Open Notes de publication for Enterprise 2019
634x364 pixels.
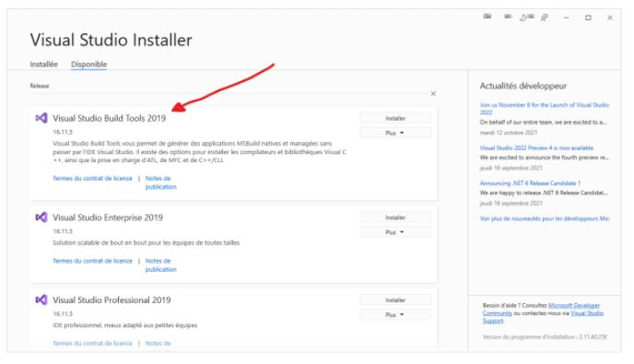click(160, 264)
